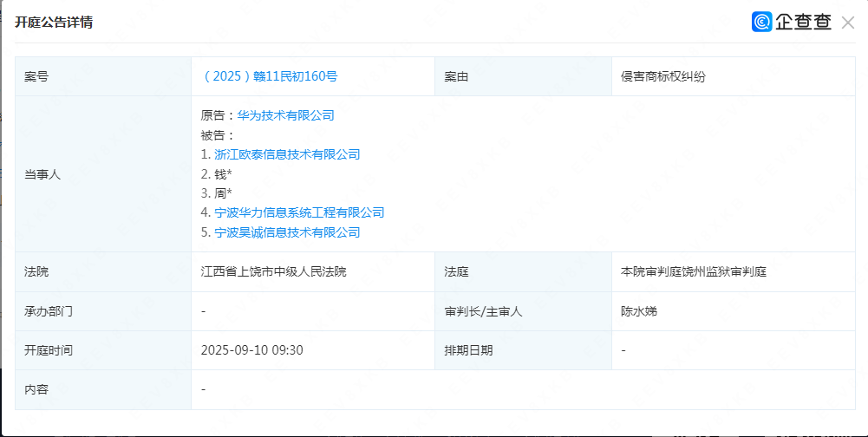Click the 排期日期 label cell
Viewport: 868px width, 437px height.
pyautogui.click(x=523, y=350)
